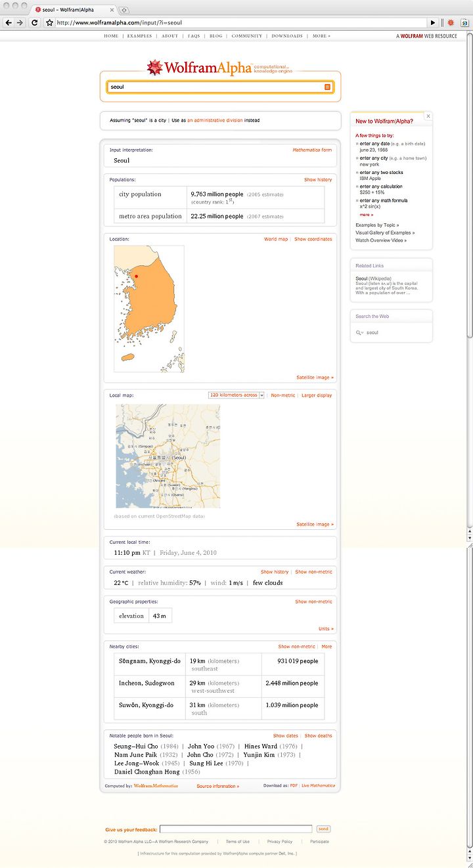Show non-metric for Nearby cities

tap(297, 647)
